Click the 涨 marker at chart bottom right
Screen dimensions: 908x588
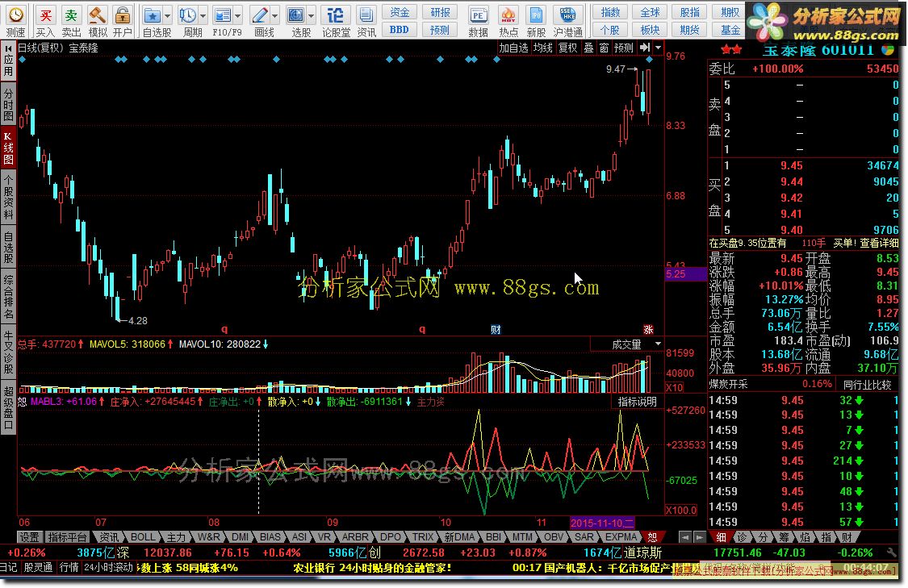648,329
